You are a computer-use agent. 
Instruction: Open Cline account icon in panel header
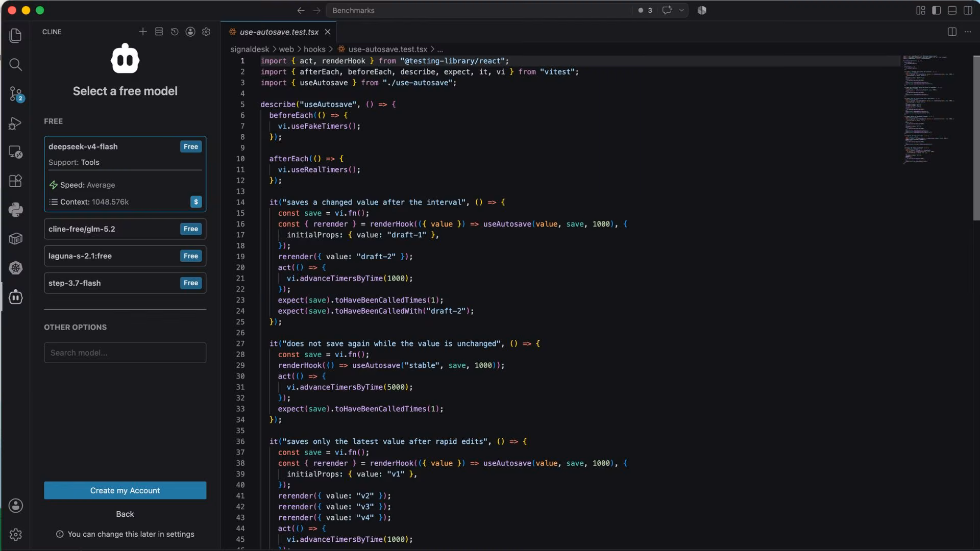[x=190, y=32]
